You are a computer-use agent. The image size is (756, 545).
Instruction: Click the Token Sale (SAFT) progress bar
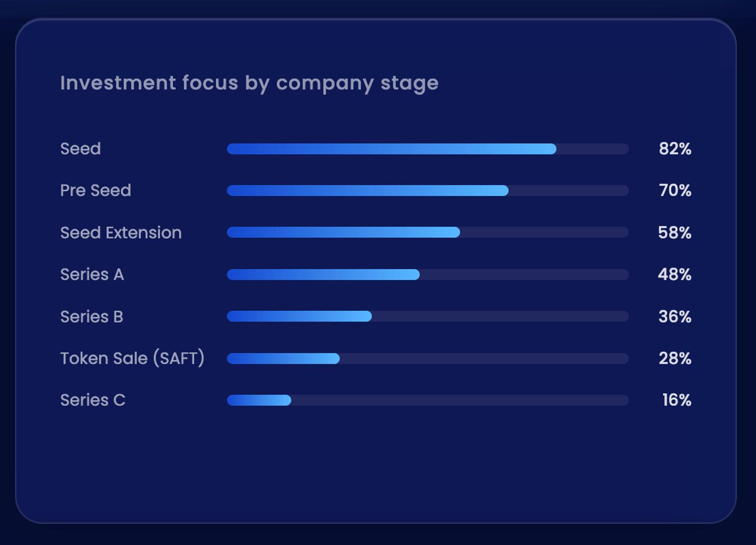click(428, 358)
